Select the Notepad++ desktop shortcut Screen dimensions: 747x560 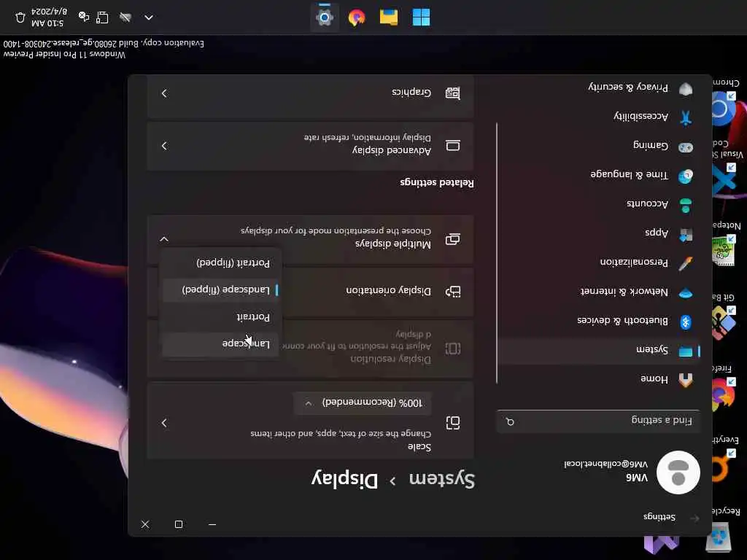727,245
